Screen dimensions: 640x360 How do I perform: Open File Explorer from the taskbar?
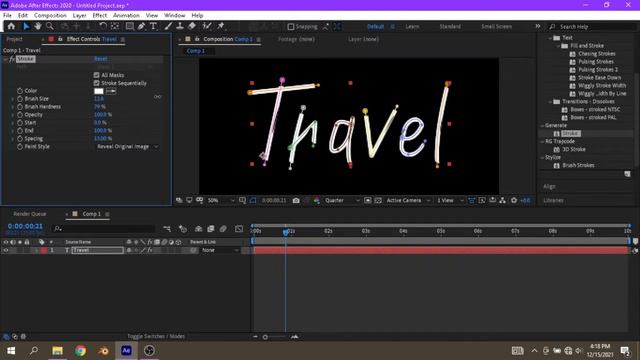click(x=58, y=351)
